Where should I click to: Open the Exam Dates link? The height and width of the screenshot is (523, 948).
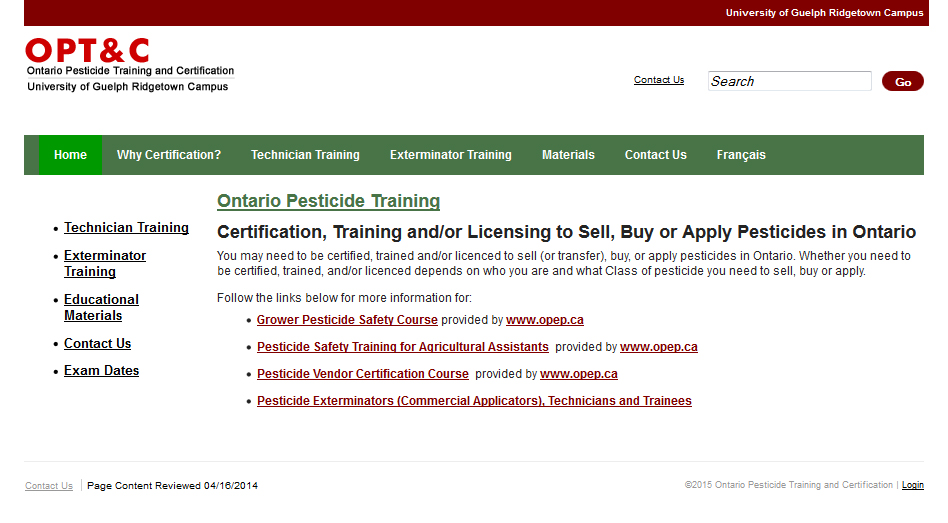102,371
